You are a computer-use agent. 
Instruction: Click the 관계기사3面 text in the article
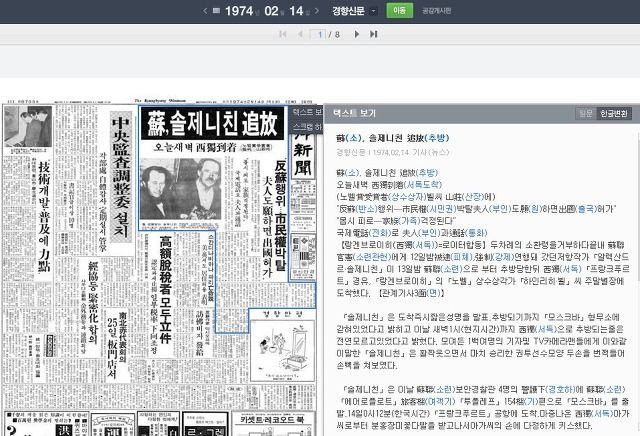coord(413,293)
